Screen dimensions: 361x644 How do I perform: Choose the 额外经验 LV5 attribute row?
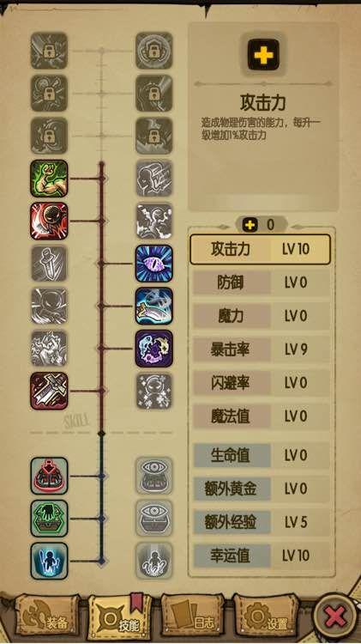262,522
